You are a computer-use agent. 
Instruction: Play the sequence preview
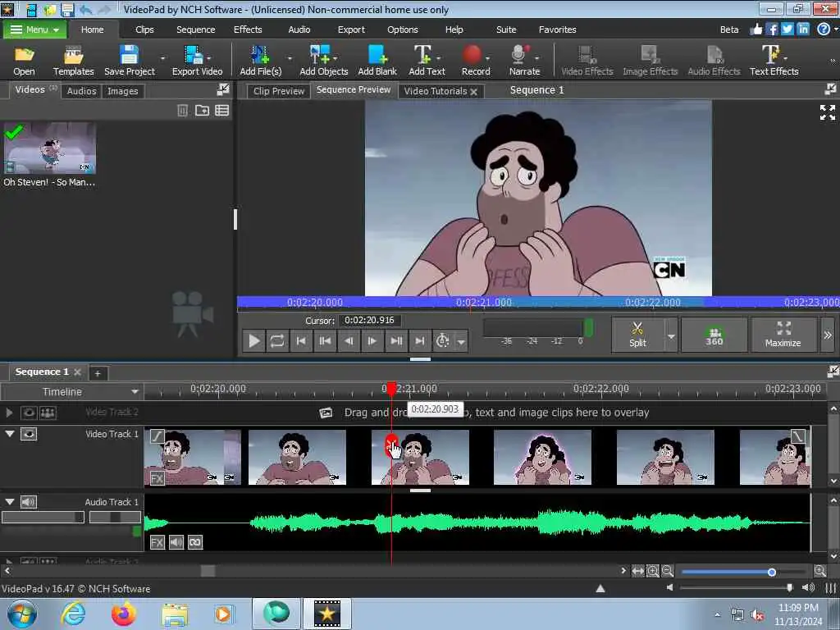[254, 340]
